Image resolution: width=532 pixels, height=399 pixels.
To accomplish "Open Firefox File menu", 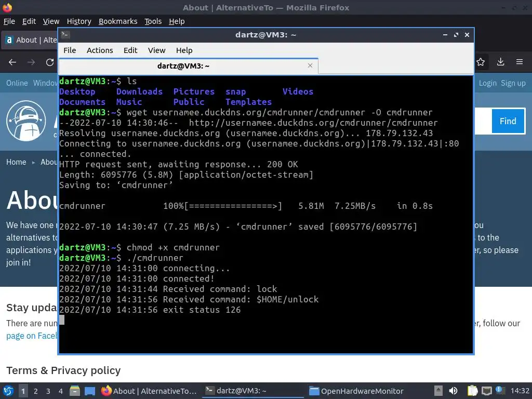I will click(x=9, y=21).
